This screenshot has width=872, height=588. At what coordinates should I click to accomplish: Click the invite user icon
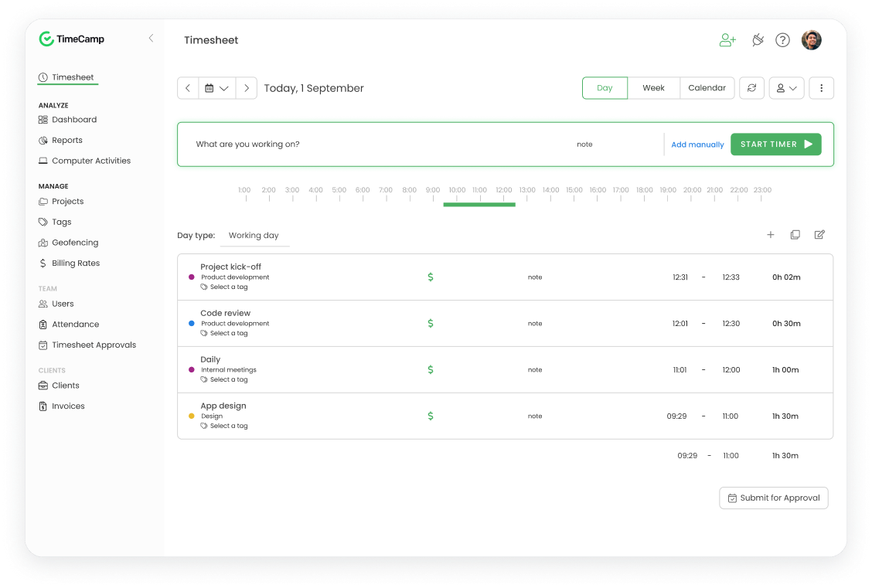click(x=727, y=39)
